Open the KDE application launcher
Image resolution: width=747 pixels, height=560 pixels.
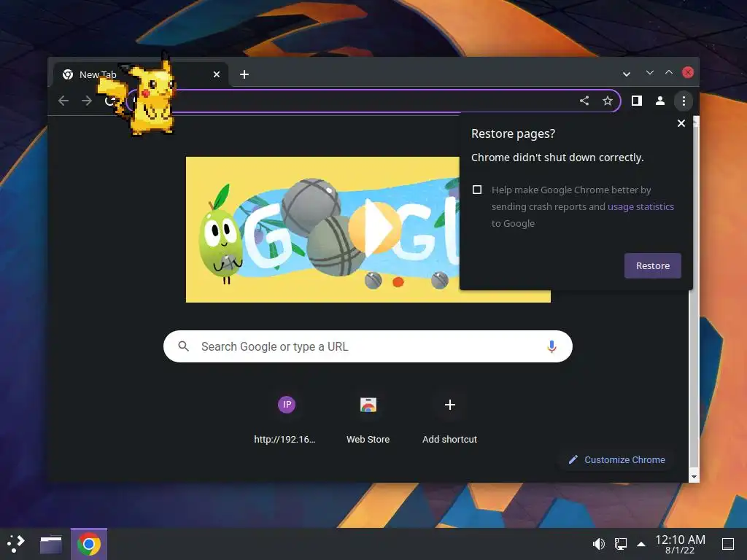click(x=16, y=543)
